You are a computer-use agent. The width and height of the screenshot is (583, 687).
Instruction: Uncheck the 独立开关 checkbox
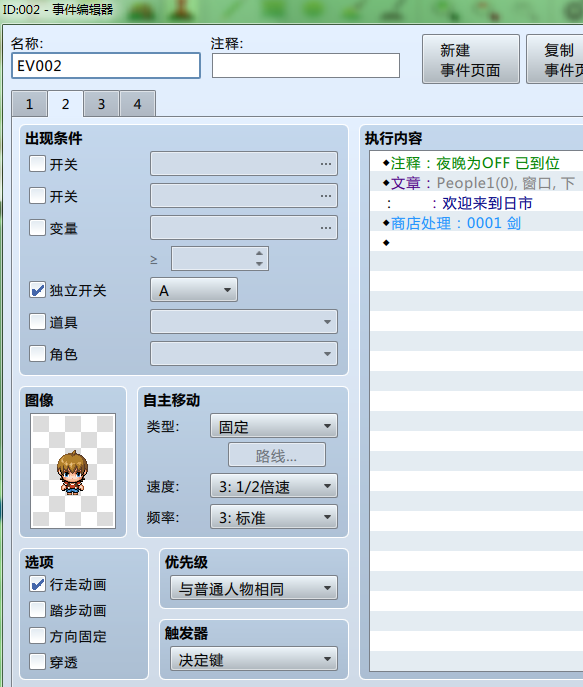[37, 290]
